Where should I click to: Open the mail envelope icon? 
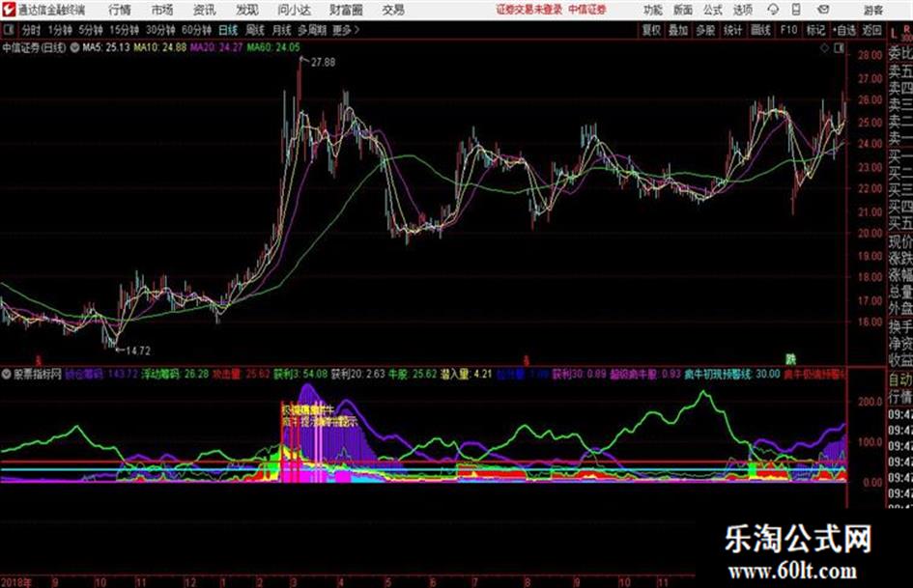click(823, 10)
